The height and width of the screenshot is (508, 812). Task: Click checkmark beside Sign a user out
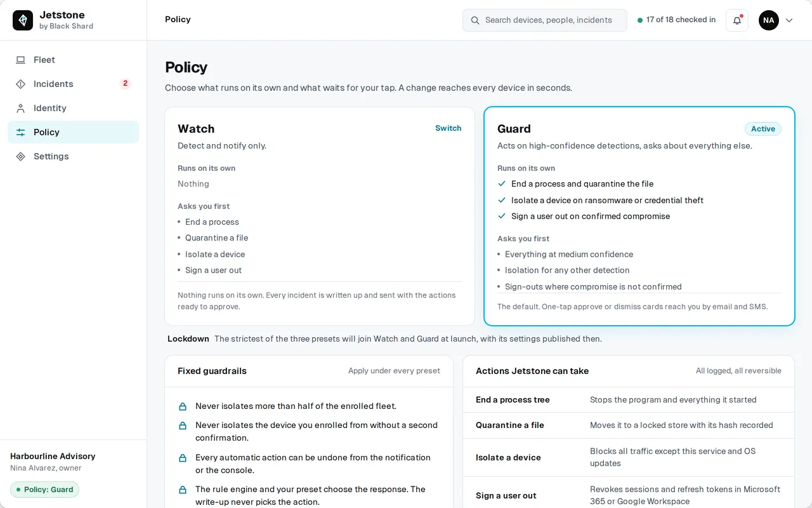point(502,216)
